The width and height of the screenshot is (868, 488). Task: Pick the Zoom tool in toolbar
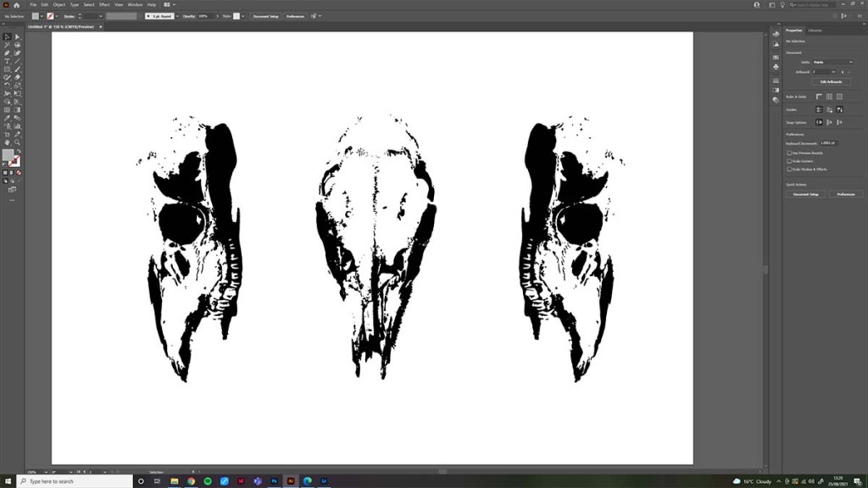pyautogui.click(x=17, y=141)
